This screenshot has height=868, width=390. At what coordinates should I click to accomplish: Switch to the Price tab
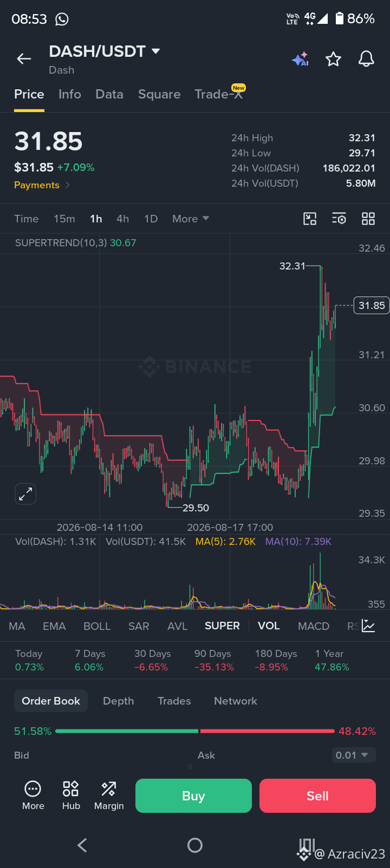[x=29, y=94]
